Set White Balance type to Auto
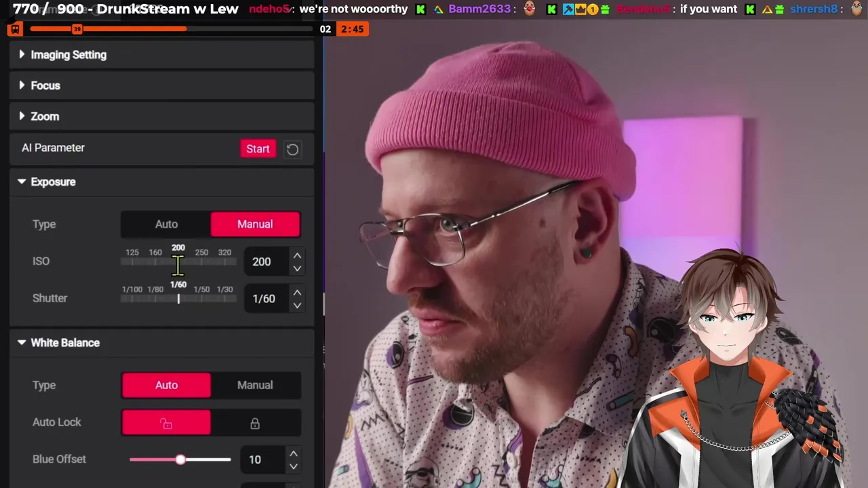 pos(166,385)
